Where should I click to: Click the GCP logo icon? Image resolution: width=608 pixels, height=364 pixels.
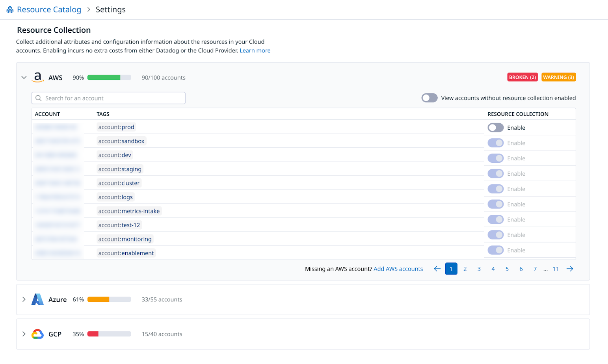pos(37,334)
